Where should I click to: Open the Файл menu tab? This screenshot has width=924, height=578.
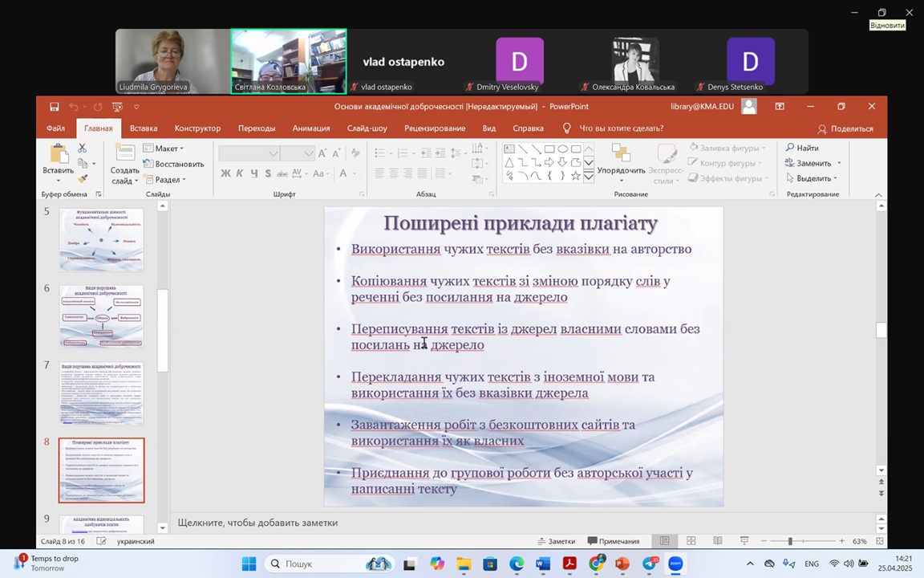coord(56,128)
